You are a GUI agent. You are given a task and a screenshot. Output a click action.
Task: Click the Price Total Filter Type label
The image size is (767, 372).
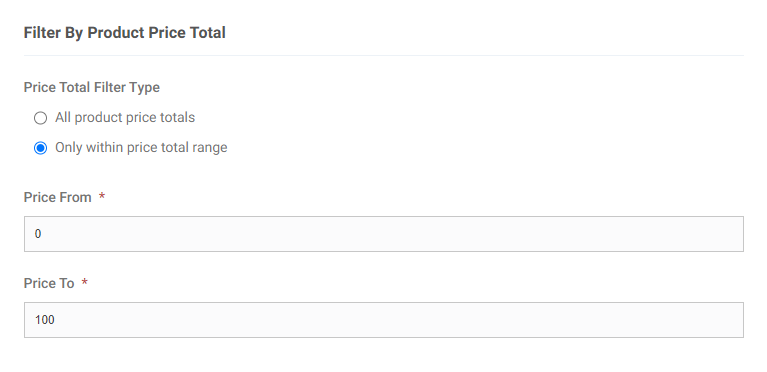tap(91, 87)
